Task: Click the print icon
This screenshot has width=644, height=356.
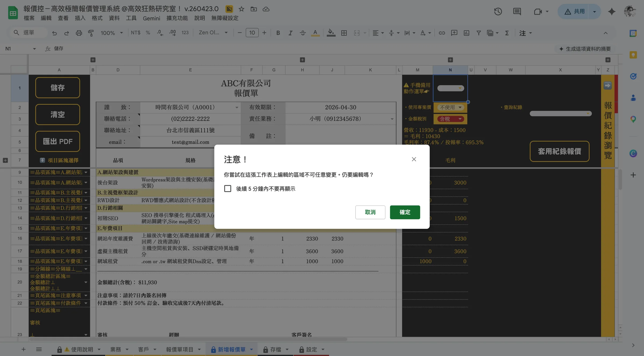Action: pyautogui.click(x=79, y=33)
